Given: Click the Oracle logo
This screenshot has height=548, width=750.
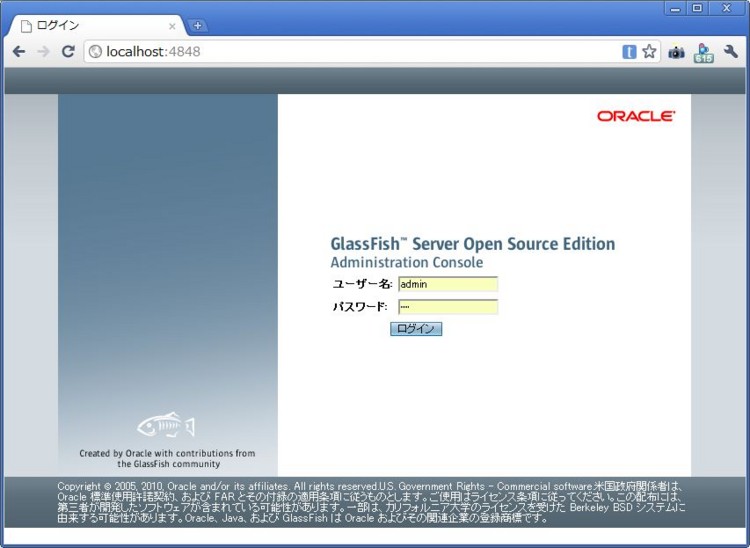Looking at the screenshot, I should coord(636,116).
